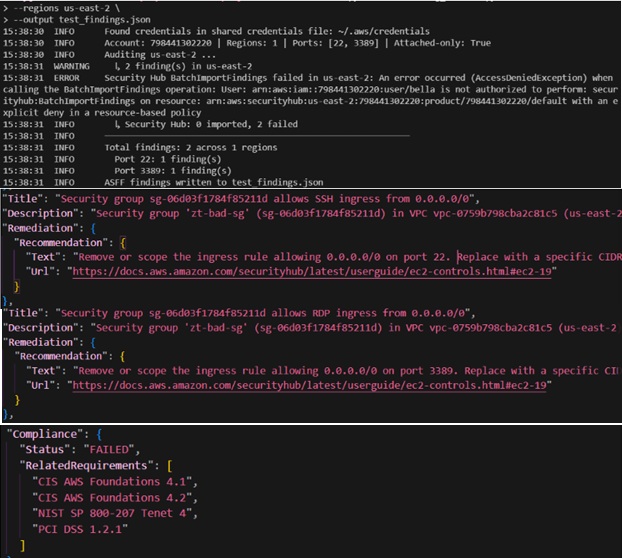The width and height of the screenshot is (622, 558).
Task: Click the "Remediation" key in the RDP finding
Action: [42, 342]
